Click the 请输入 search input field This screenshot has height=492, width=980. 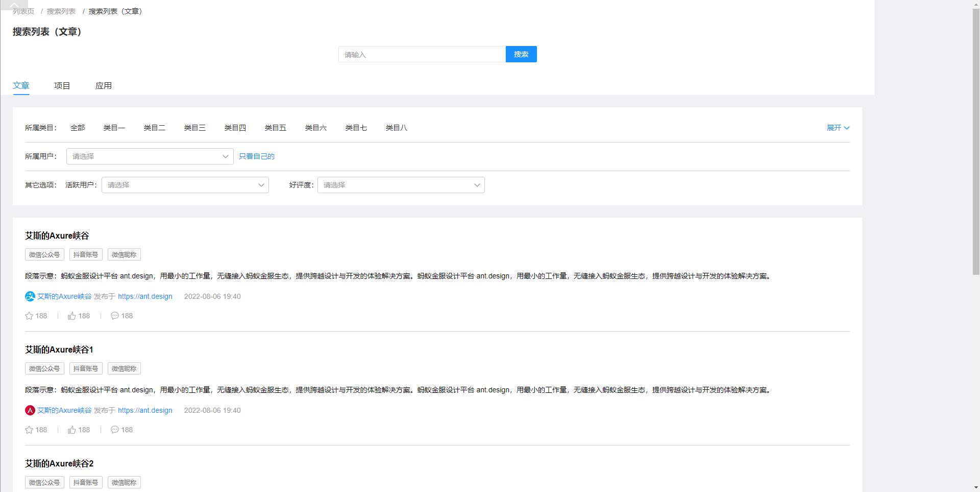coord(422,54)
